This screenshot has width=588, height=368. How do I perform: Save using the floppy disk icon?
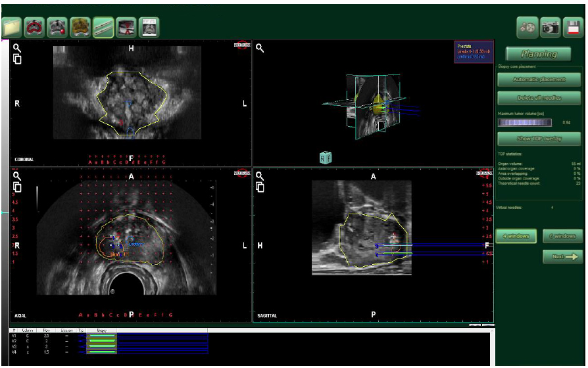[572, 27]
